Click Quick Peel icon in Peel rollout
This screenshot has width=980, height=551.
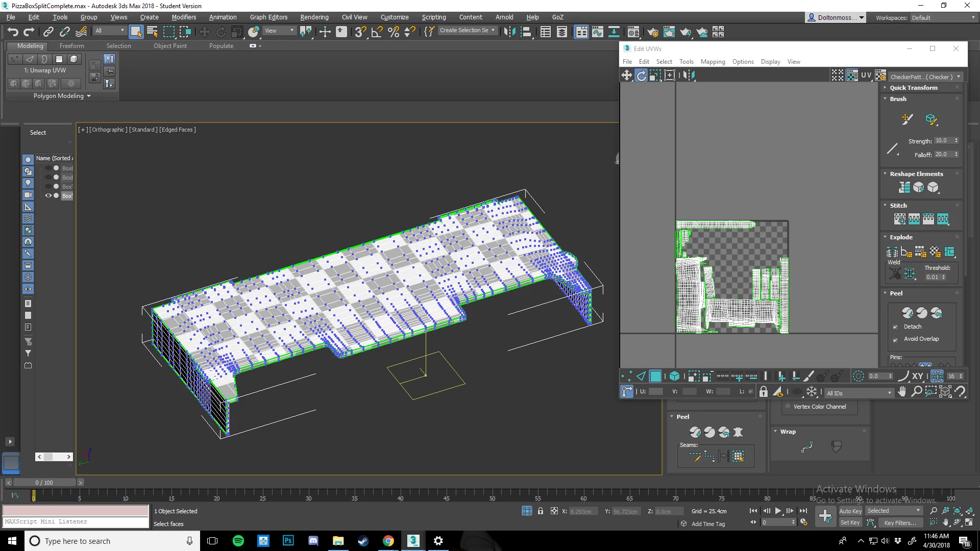point(907,313)
